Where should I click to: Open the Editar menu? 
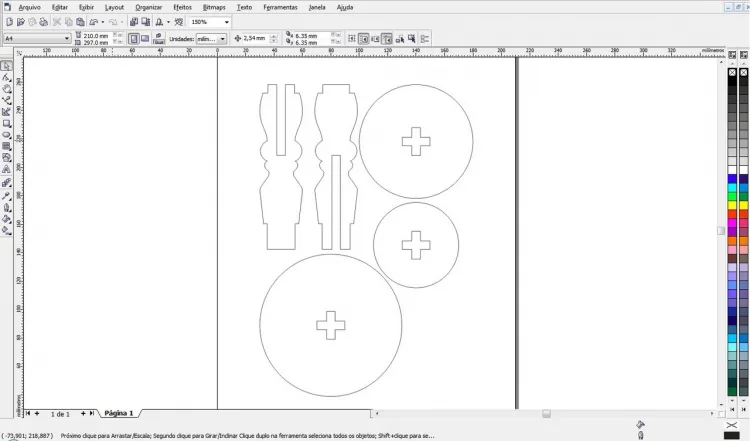click(60, 7)
